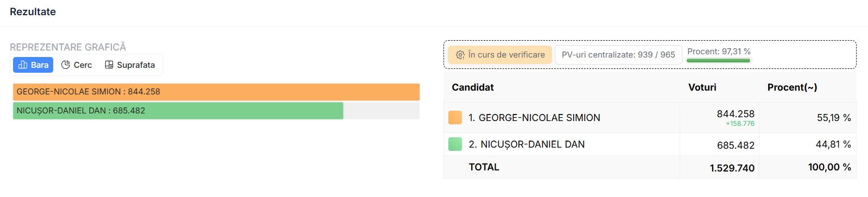Click the orange GEORGE-NICOLAE SIMION chart bar
Viewport: 868px width, 197px height.
point(216,92)
